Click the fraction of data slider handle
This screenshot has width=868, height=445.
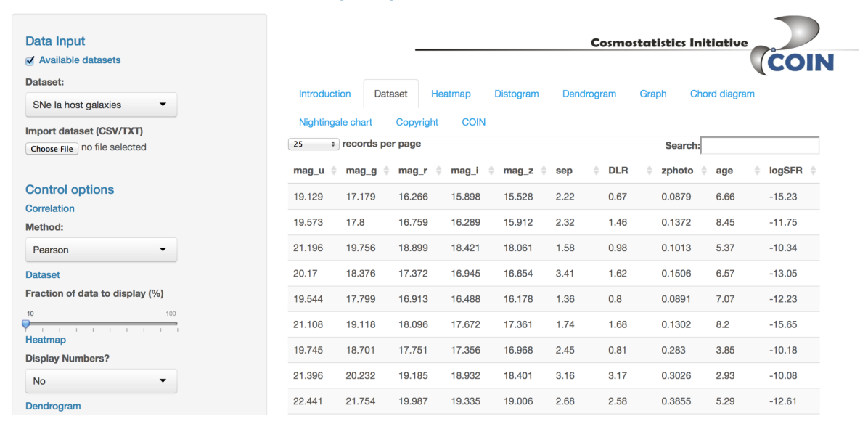pos(26,324)
